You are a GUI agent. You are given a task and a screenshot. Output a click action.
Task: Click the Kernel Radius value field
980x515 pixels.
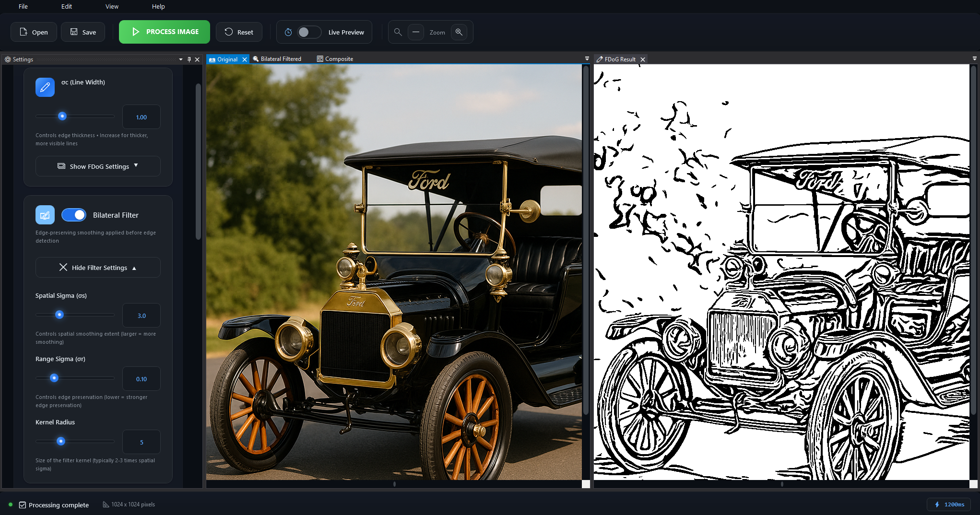coord(142,442)
